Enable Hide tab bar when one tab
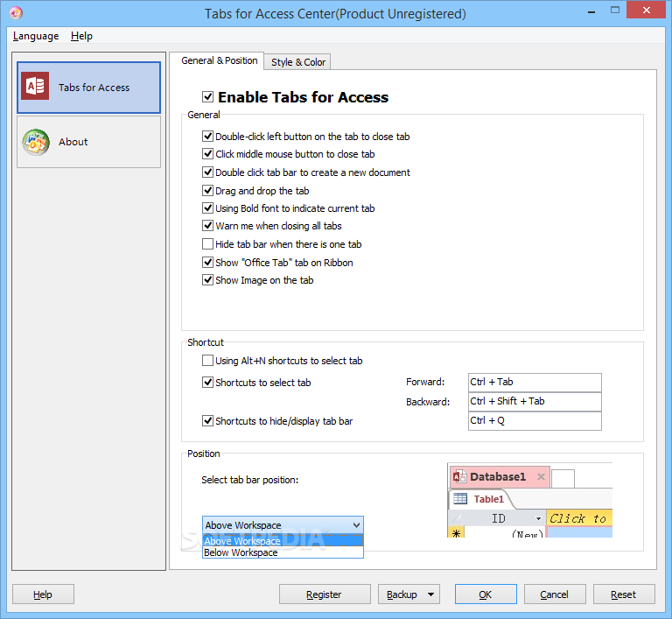This screenshot has width=672, height=619. tap(208, 244)
